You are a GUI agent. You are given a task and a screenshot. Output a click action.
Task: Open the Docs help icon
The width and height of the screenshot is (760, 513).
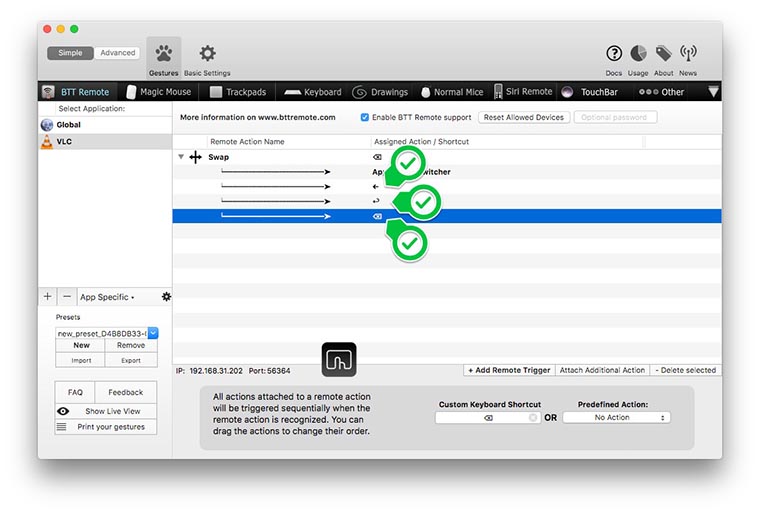pos(614,58)
